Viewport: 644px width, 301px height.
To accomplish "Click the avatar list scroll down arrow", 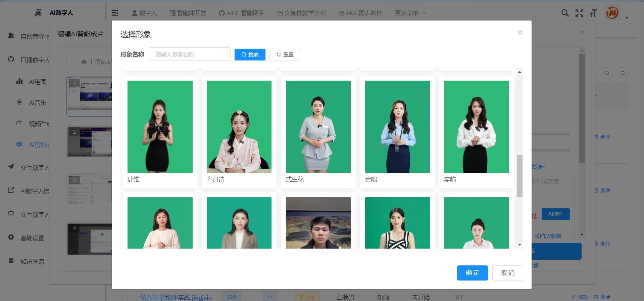I will tap(519, 245).
